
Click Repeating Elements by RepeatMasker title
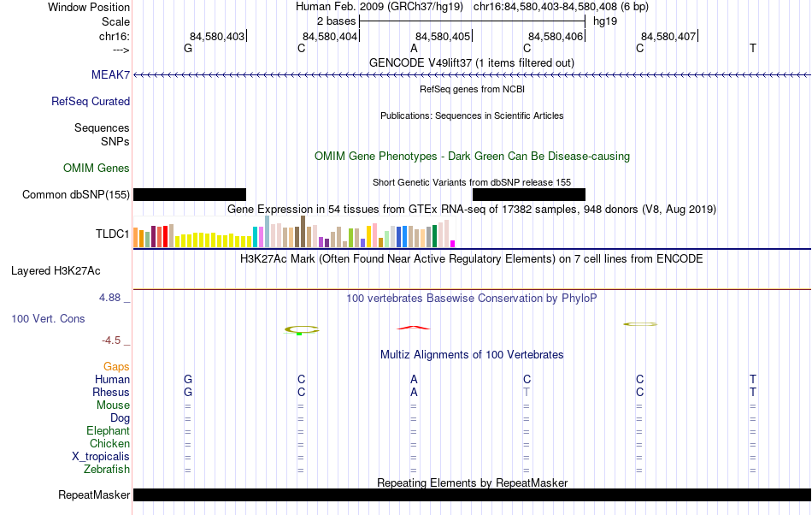(x=472, y=482)
